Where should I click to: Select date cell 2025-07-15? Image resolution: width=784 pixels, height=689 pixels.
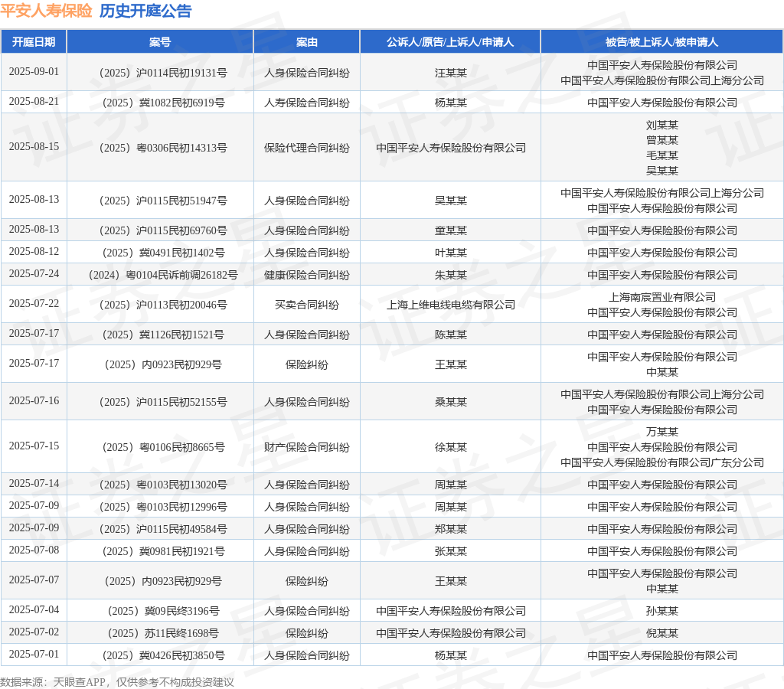[x=34, y=446]
